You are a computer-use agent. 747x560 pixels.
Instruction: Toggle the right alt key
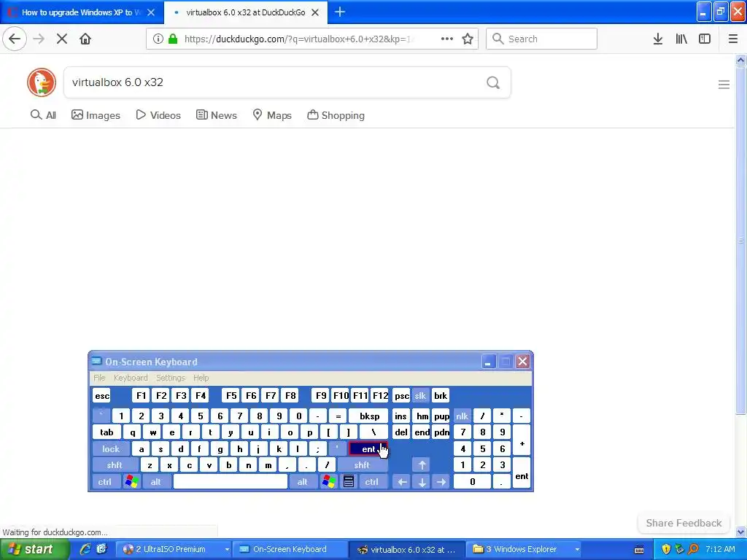(x=303, y=481)
